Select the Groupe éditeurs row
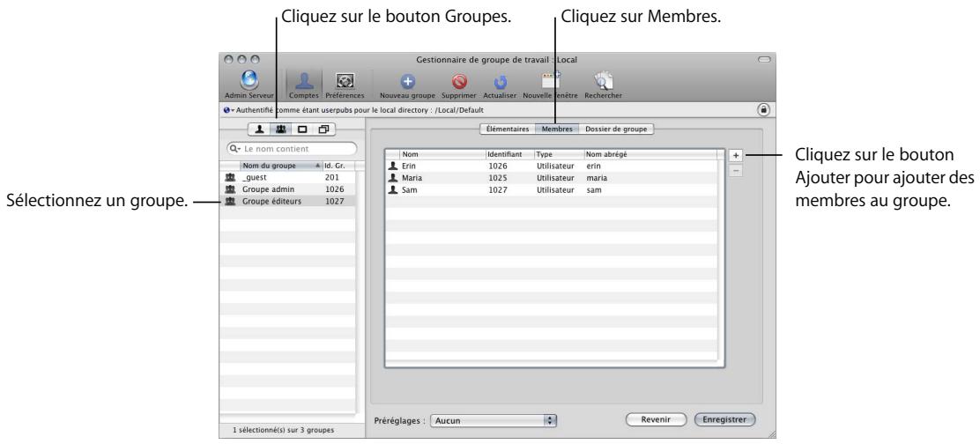 point(287,201)
